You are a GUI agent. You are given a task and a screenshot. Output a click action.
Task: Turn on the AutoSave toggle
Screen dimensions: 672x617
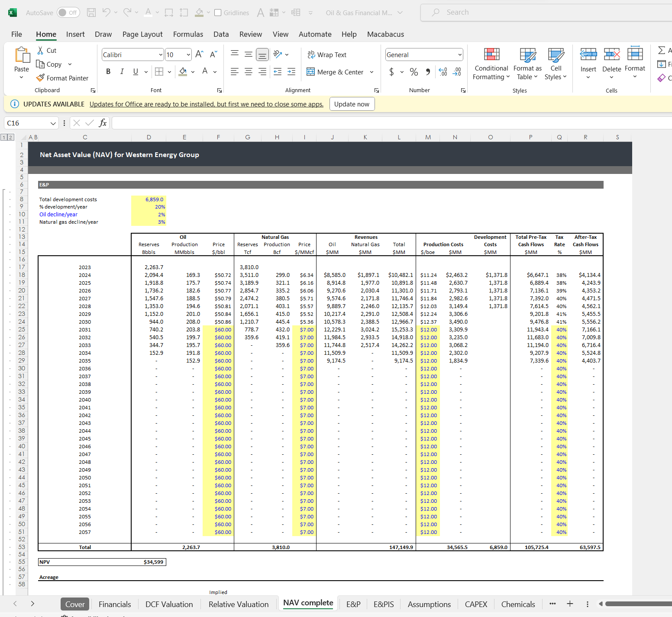coord(68,13)
